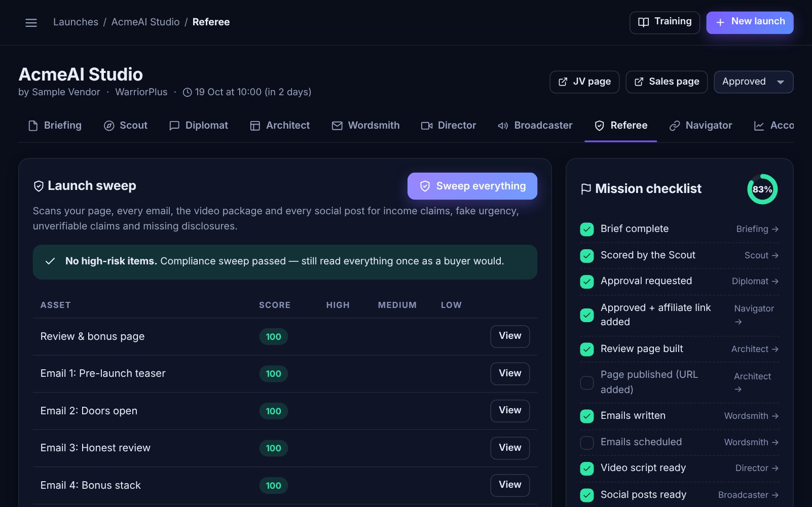
Task: Check the Page published checkbox
Action: pos(587,383)
